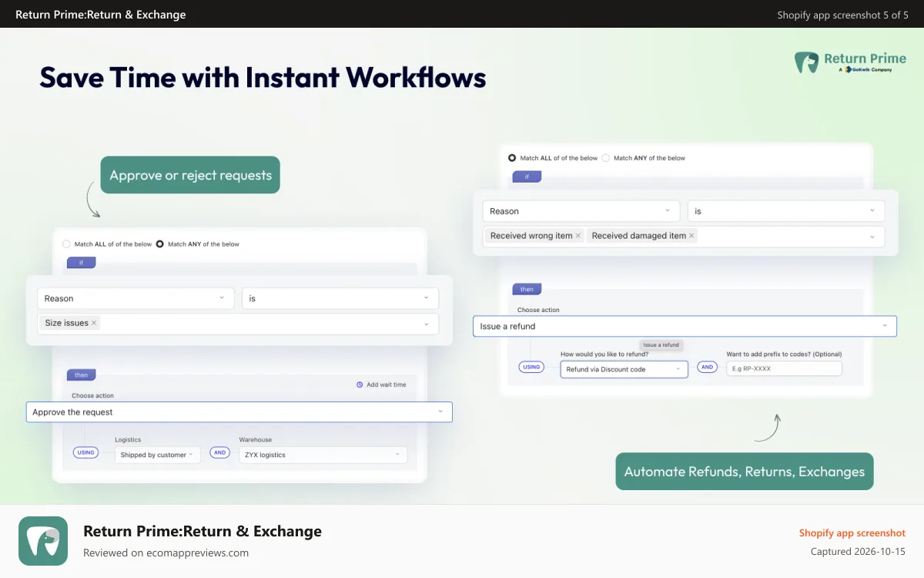
Task: Open the Refund via Discount code dropdown
Action: point(624,369)
